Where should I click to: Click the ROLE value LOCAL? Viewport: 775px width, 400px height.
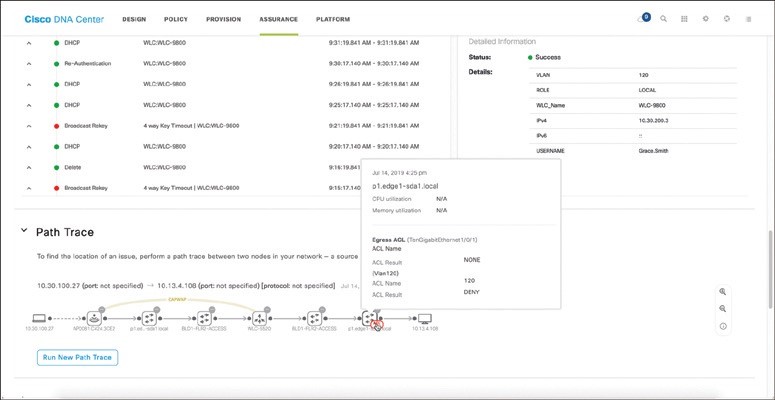click(x=647, y=90)
